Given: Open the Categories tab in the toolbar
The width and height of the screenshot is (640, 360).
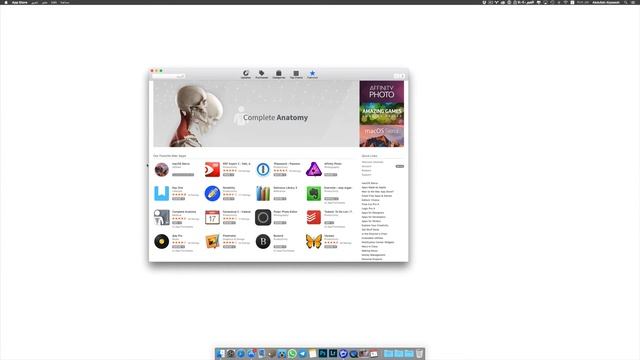Looking at the screenshot, I should pyautogui.click(x=279, y=74).
